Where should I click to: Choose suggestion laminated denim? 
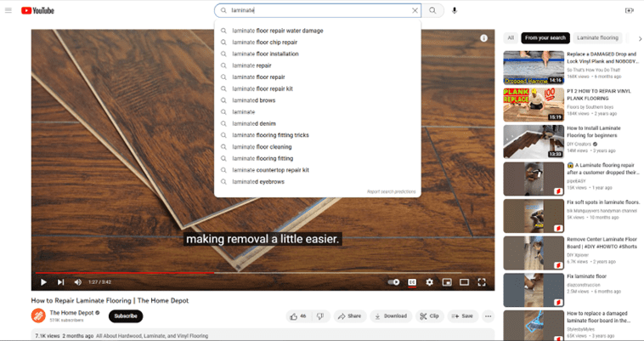(318, 123)
